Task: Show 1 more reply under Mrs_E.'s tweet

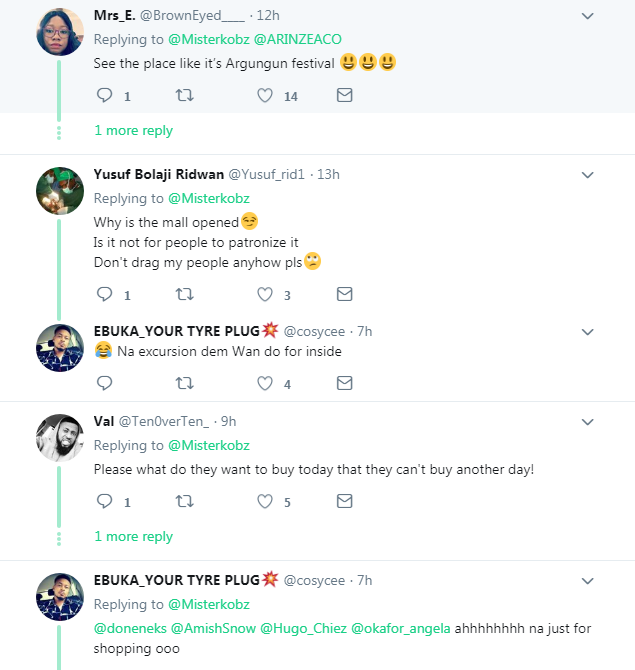Action: 133,131
